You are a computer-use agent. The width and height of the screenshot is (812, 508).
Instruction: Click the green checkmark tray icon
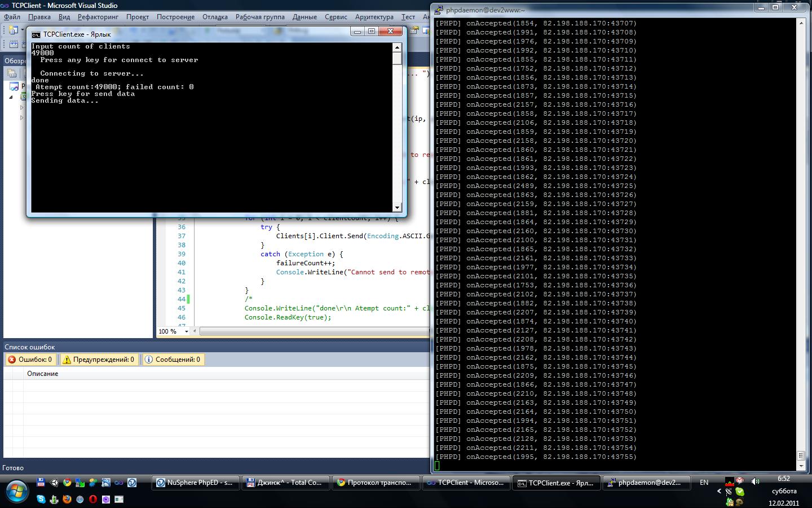pyautogui.click(x=739, y=492)
